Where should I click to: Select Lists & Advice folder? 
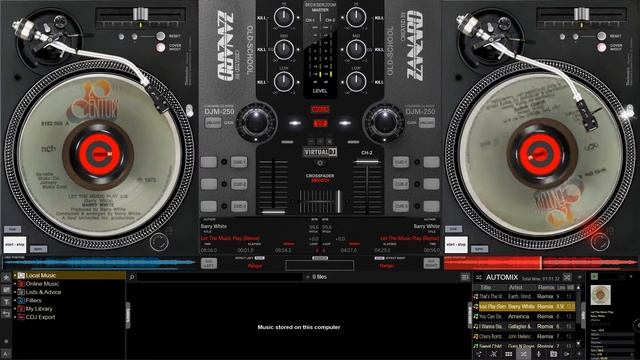click(44, 292)
